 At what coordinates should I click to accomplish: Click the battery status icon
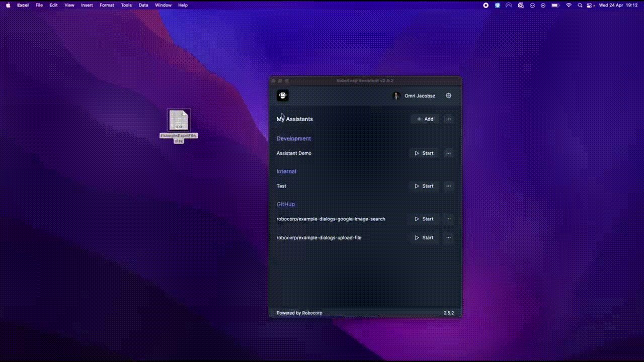pos(555,5)
